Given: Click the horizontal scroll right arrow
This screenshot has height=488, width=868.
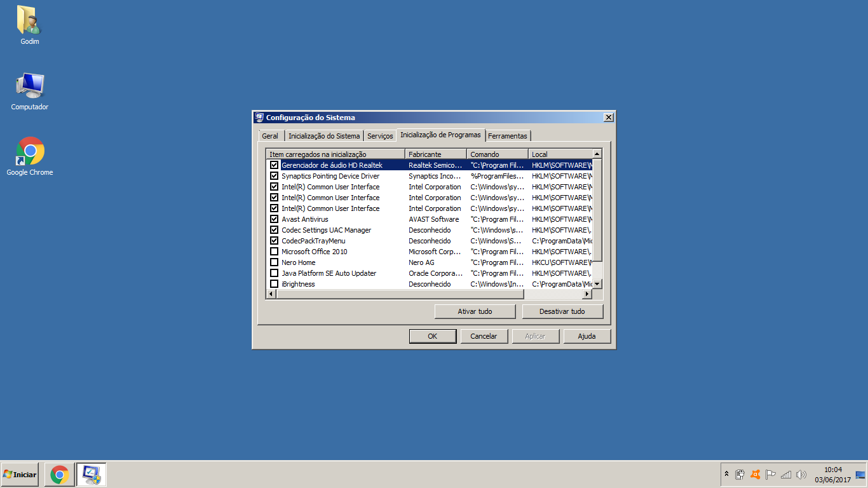Looking at the screenshot, I should pos(587,294).
